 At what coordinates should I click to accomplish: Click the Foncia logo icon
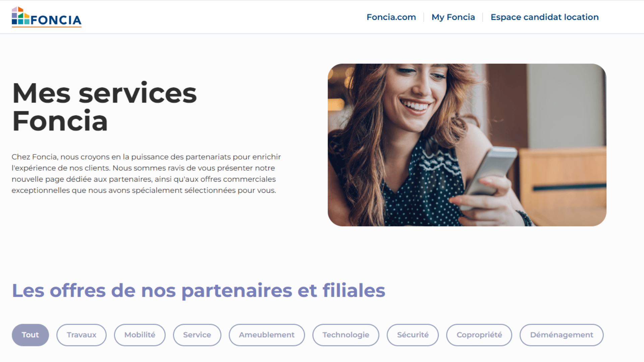click(46, 17)
